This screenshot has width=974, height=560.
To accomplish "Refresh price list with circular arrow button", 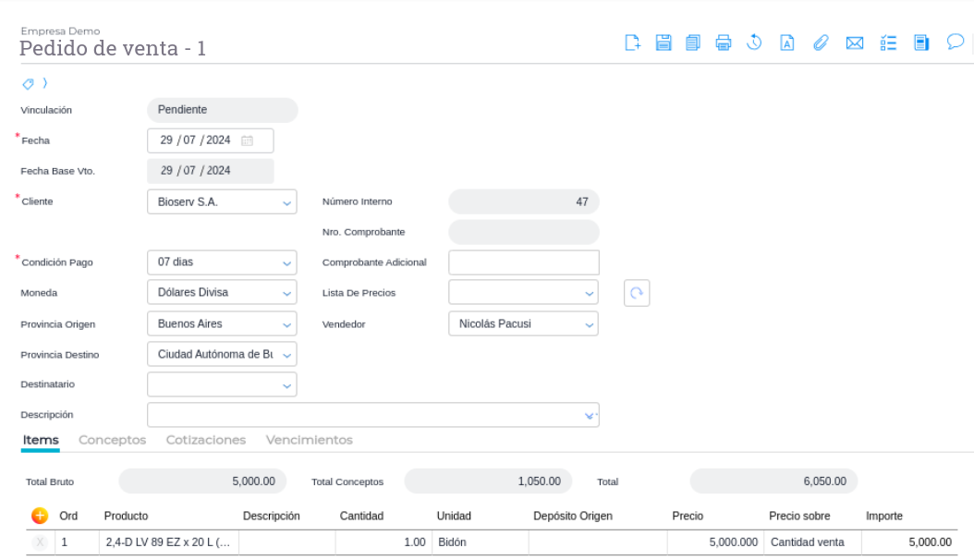I will point(636,293).
